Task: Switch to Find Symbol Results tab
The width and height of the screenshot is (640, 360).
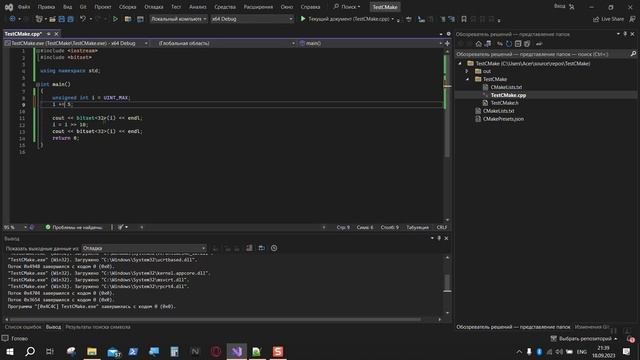Action: pos(98,327)
